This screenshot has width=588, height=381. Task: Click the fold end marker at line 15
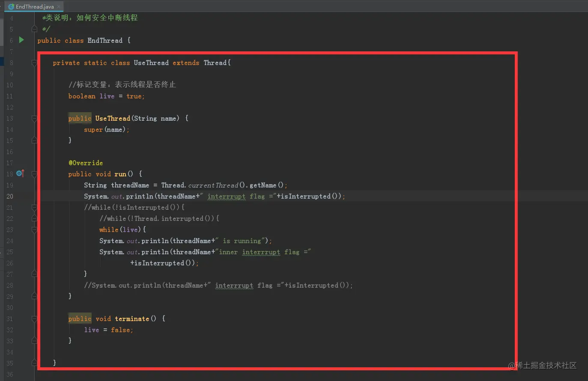tap(34, 140)
